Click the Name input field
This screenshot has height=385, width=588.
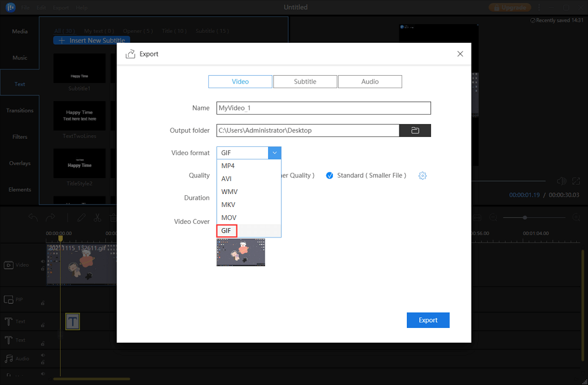(323, 108)
